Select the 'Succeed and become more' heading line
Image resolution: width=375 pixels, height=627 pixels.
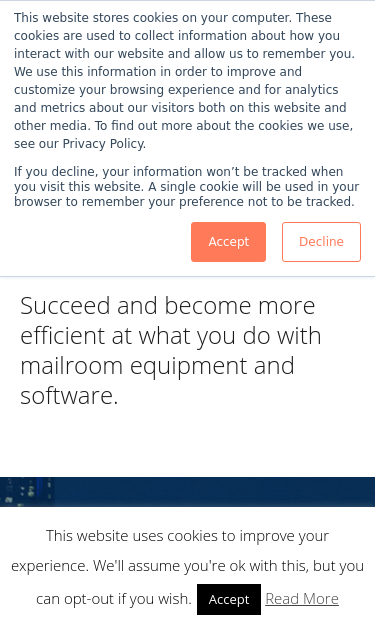[x=168, y=306]
